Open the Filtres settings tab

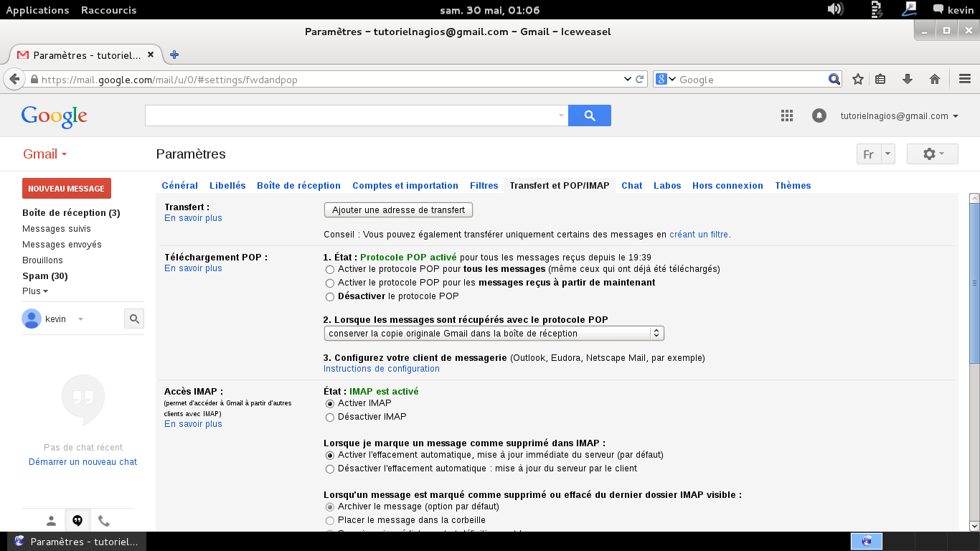pos(484,186)
